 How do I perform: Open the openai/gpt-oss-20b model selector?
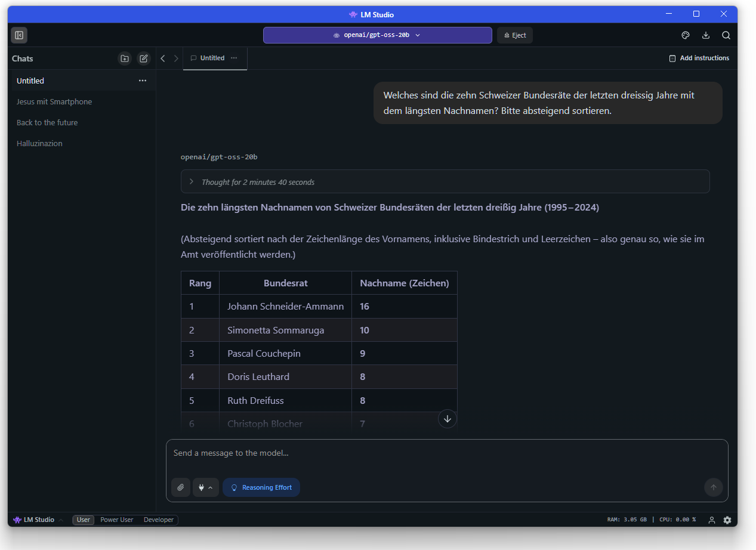tap(377, 35)
